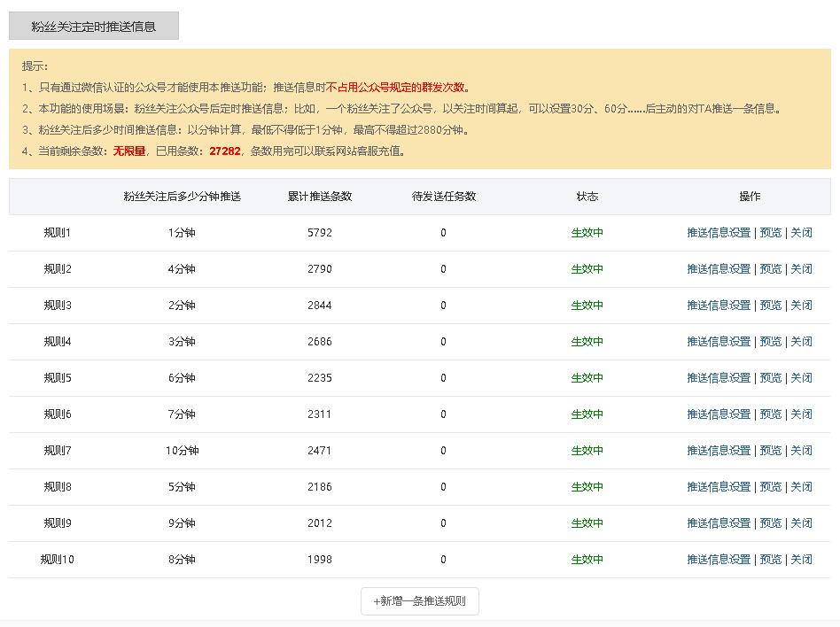Viewport: 840px width, 627px height.
Task: Open 推送信息设置 for 规则3
Action: tap(719, 306)
